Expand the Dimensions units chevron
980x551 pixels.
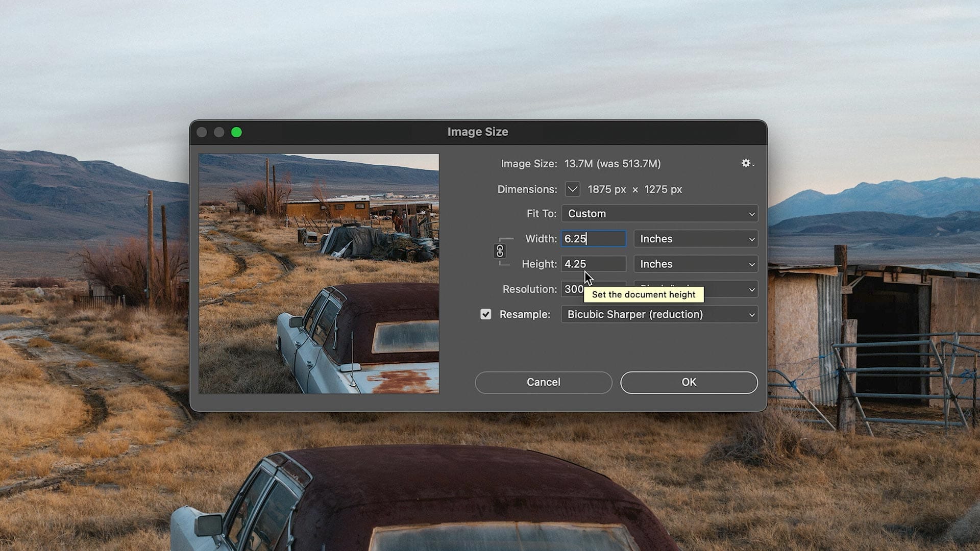click(x=572, y=189)
